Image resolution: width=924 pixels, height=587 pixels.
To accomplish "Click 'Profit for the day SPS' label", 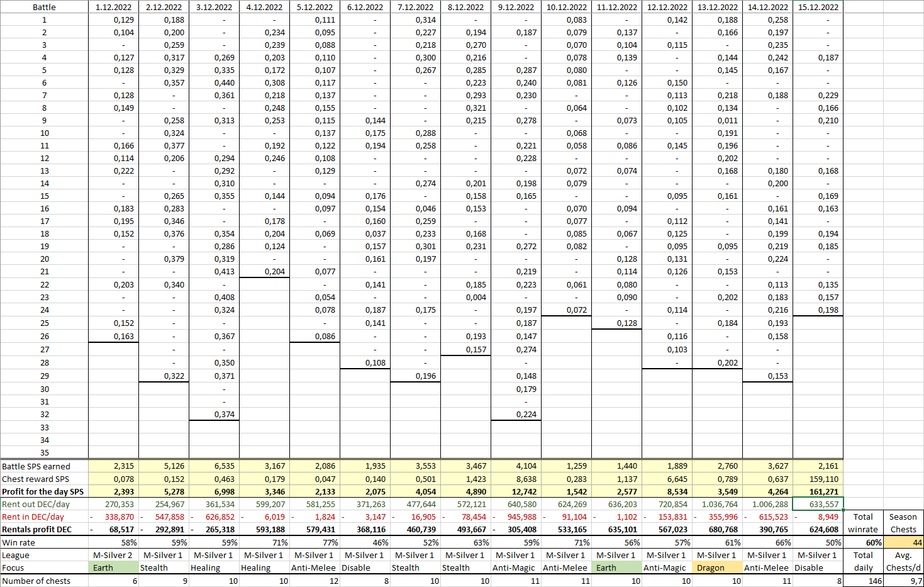I will point(43,491).
